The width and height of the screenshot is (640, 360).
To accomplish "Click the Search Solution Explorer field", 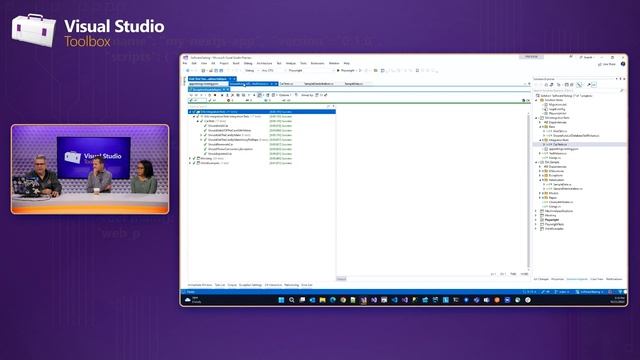I will (576, 91).
